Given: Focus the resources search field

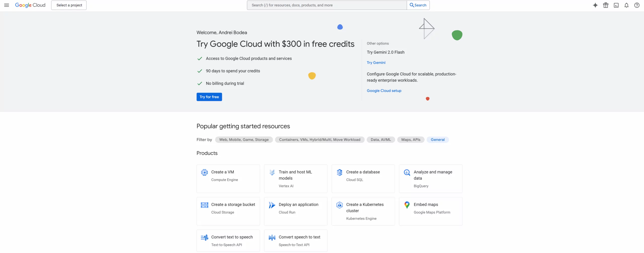Looking at the screenshot, I should (x=327, y=5).
